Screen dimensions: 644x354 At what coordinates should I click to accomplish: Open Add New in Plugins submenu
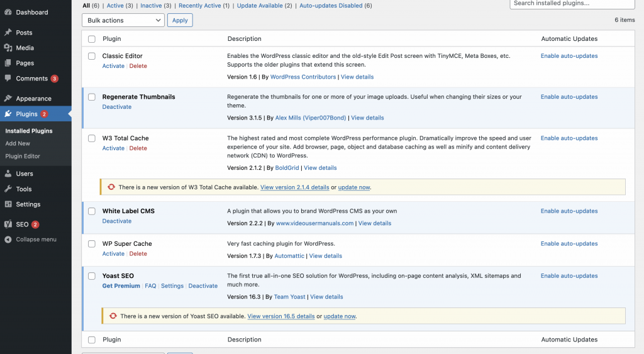(x=18, y=143)
